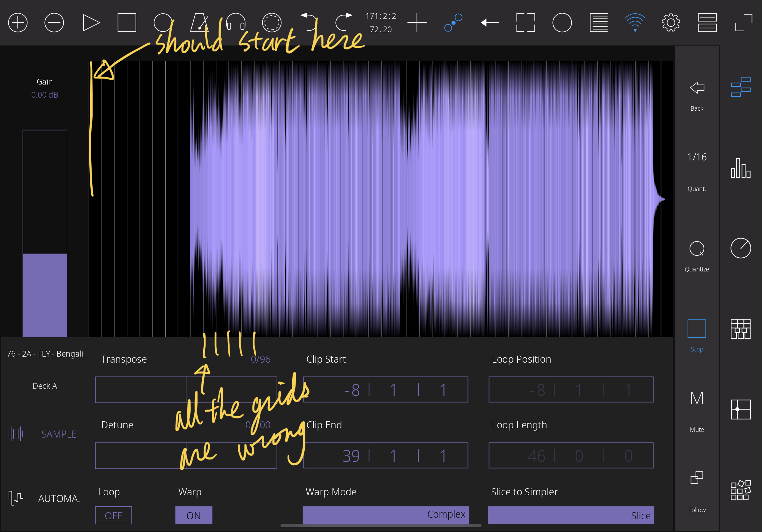The image size is (762, 532).
Task: Click the headphones cue icon
Action: pos(235,23)
